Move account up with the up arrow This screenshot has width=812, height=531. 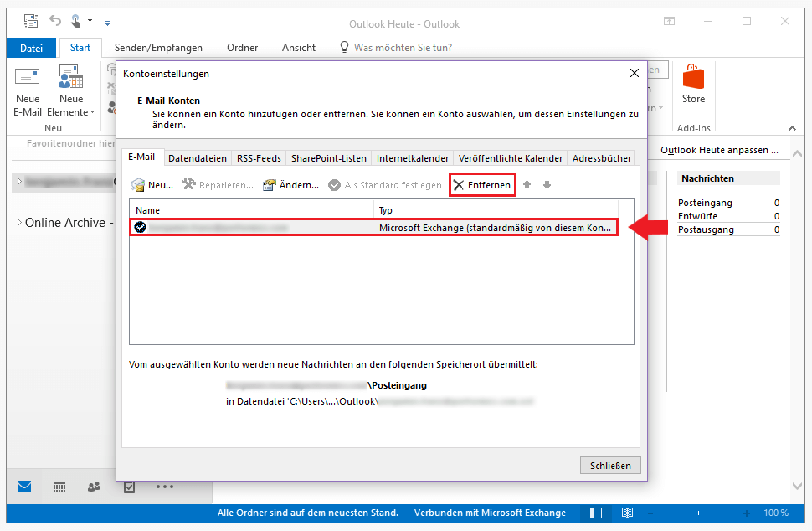click(527, 185)
